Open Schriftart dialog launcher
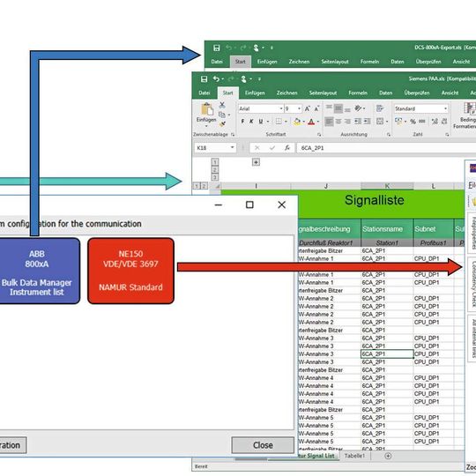Image resolution: width=476 pixels, height=476 pixels. [x=319, y=135]
